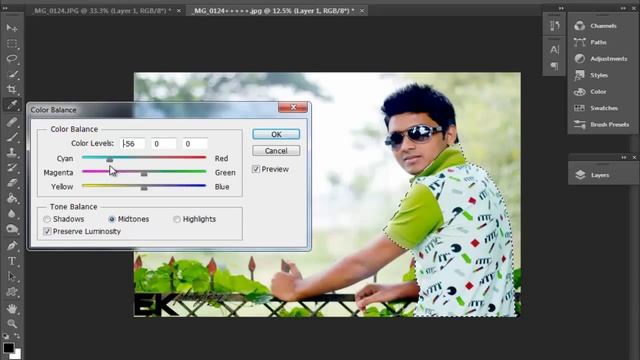The image size is (640, 360).
Task: Select the Path Selection tool
Action: point(12,276)
